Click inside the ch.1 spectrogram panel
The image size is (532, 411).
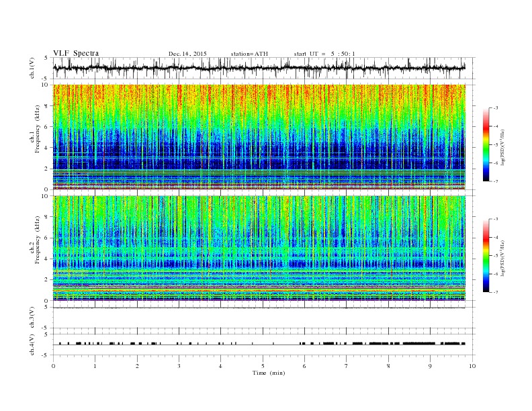pyautogui.click(x=259, y=137)
